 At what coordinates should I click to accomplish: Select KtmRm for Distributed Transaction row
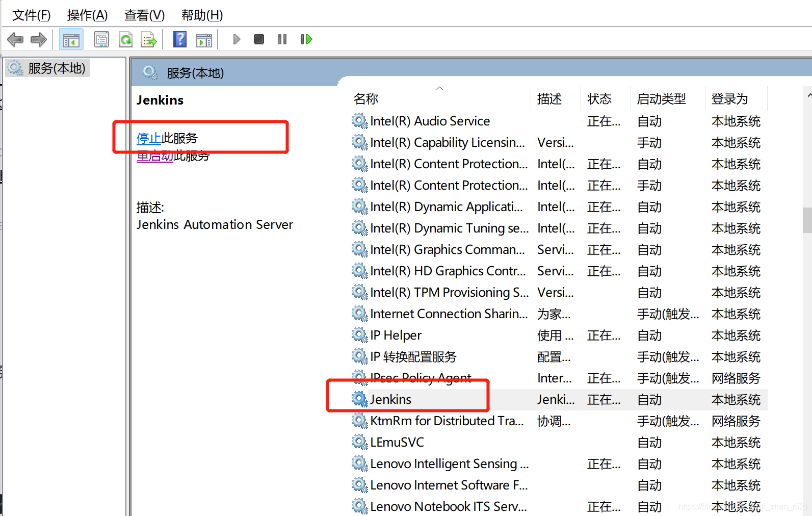pos(559,421)
